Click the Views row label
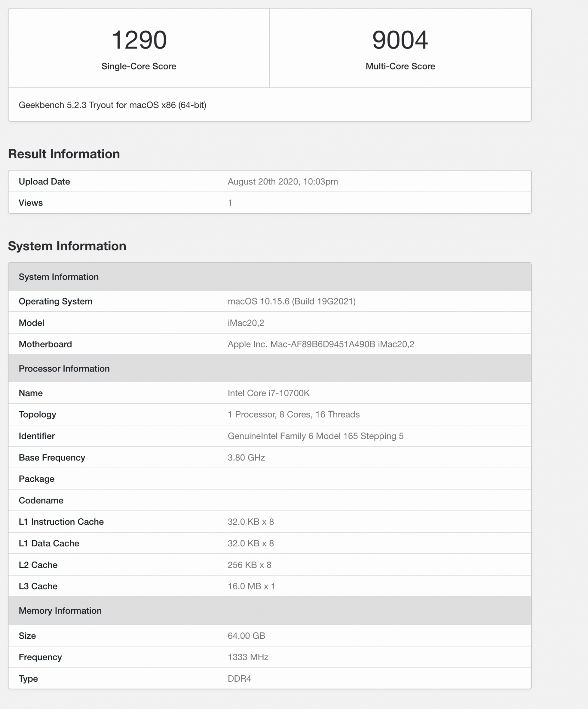 point(30,203)
